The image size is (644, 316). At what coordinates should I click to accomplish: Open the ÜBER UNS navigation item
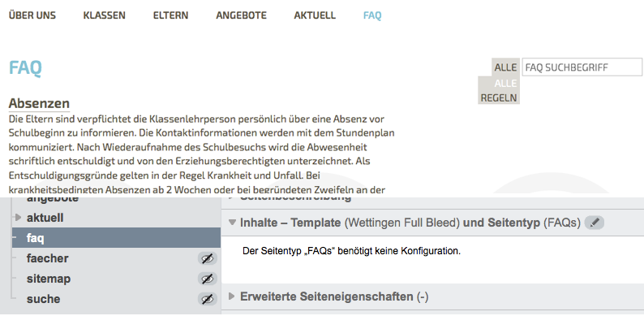click(x=32, y=15)
